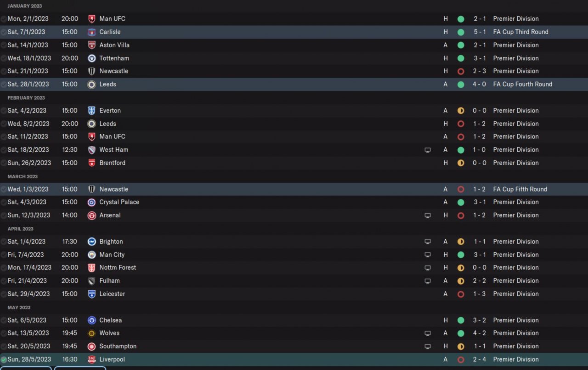Click the Carlisle club badge icon
The image size is (588, 370).
[91, 32]
